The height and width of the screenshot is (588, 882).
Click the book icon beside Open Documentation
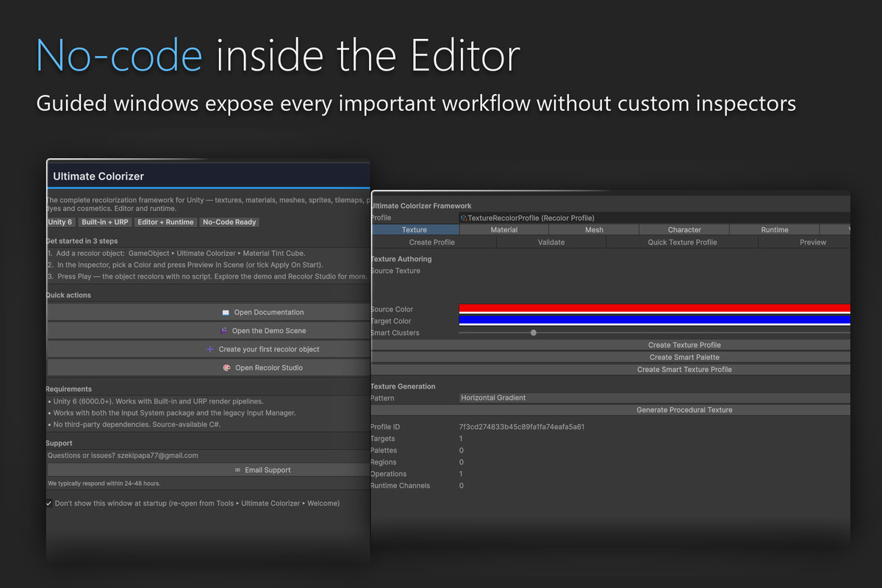click(x=226, y=312)
